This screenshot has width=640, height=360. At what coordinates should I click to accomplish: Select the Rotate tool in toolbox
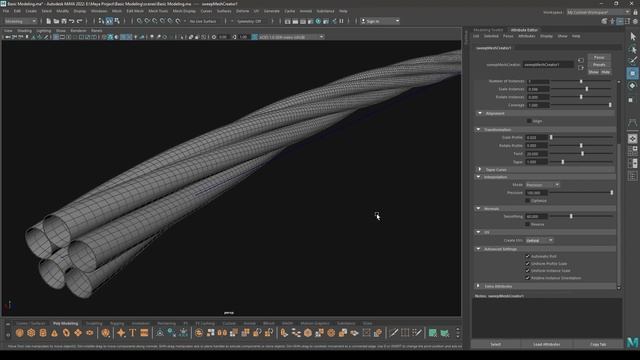(x=633, y=86)
